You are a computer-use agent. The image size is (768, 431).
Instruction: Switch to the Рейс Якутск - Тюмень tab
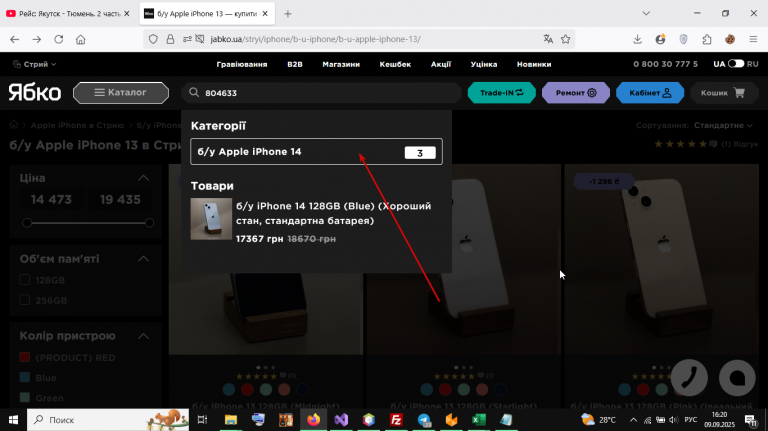tap(69, 14)
